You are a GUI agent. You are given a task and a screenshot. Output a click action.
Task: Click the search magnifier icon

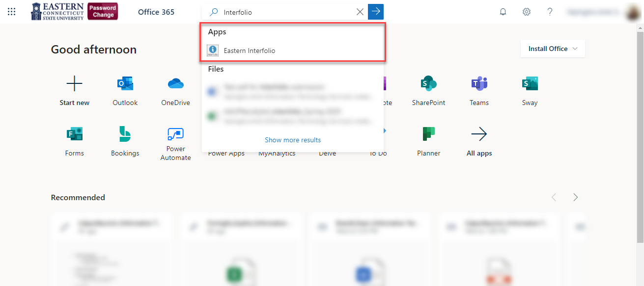coord(213,12)
